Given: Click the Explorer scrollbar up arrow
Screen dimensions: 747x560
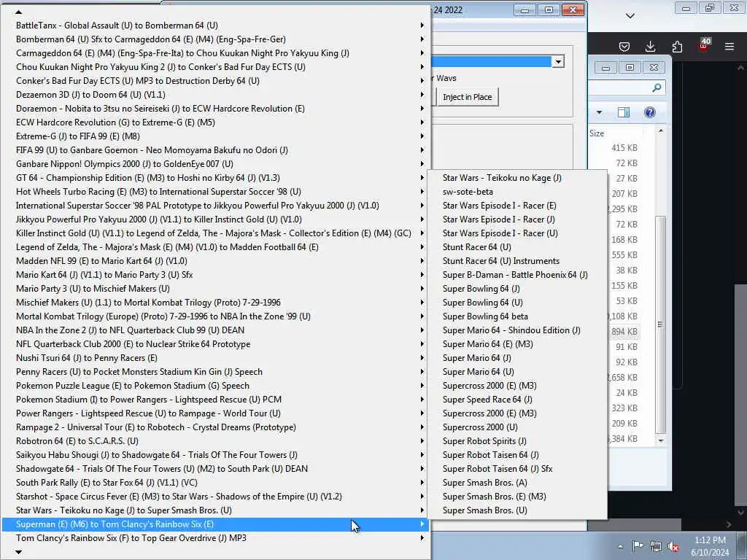Looking at the screenshot, I should 660,131.
